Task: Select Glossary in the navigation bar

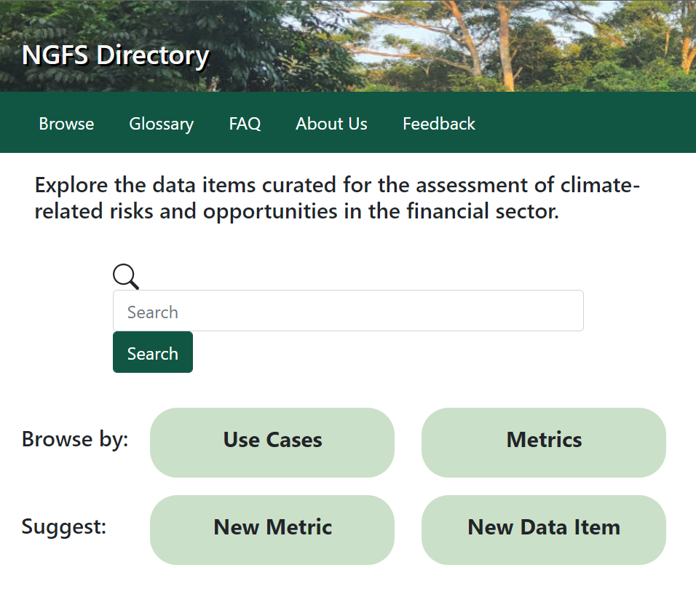Action: pos(161,124)
